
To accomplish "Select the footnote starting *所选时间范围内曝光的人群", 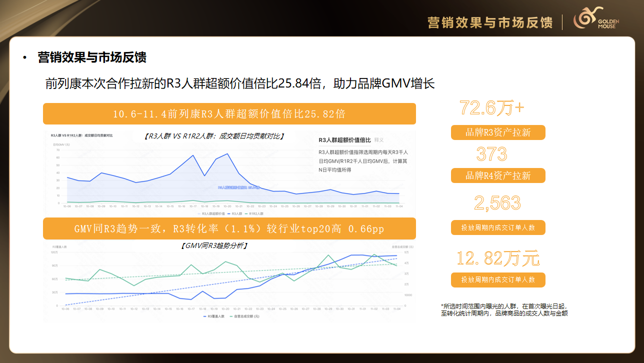I will (504, 309).
